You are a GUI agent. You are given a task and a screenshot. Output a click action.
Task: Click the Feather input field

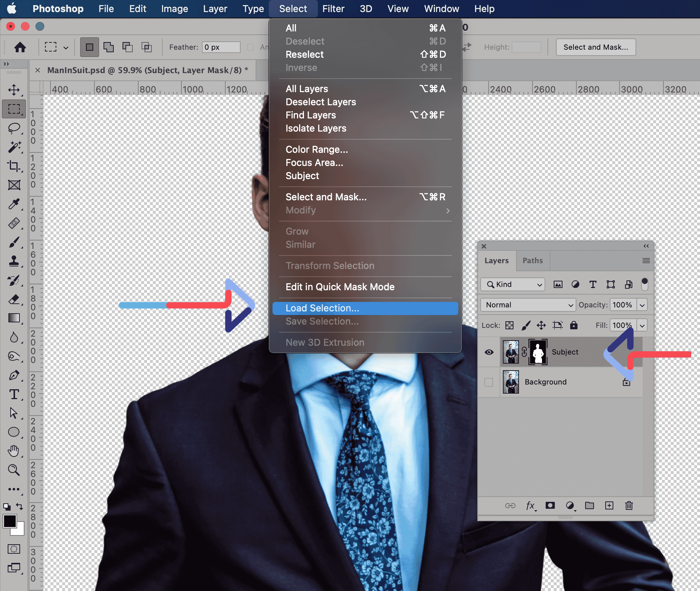point(221,47)
